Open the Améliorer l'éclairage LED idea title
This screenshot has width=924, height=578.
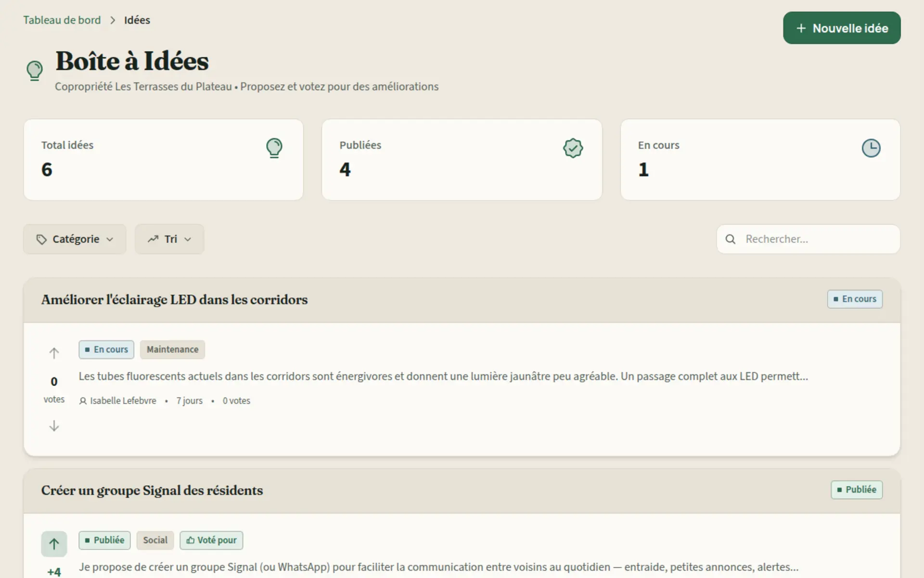click(x=174, y=300)
